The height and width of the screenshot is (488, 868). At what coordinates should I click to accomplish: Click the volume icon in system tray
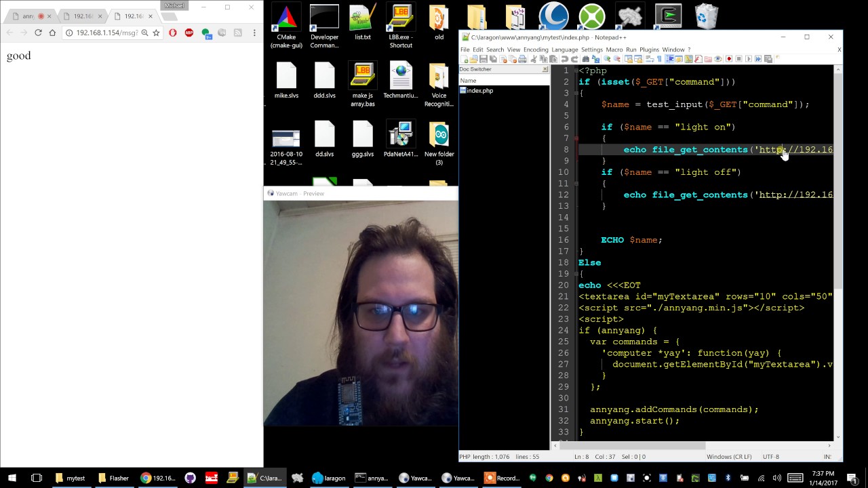tap(776, 478)
